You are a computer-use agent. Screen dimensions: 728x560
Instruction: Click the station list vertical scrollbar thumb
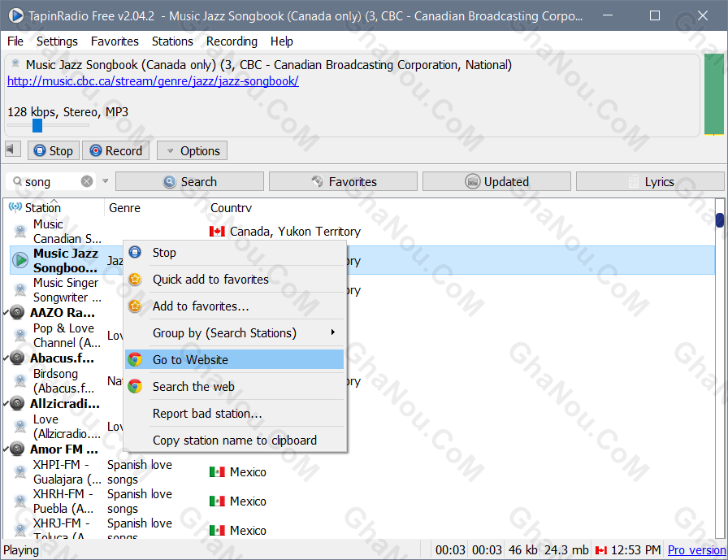(720, 219)
